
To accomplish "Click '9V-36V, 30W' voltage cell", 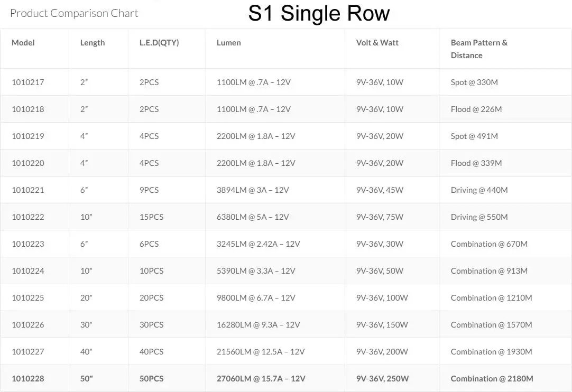I will coord(380,244).
